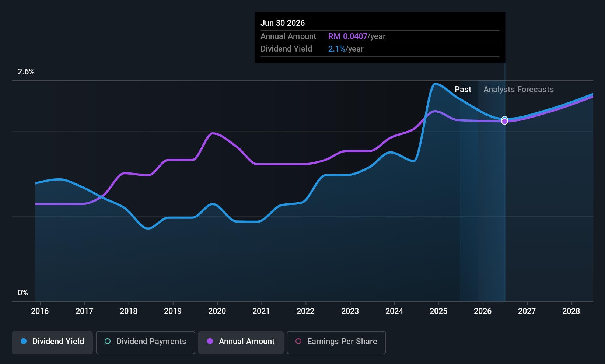Viewport: 605px width, 364px height.
Task: Select the 2020 tick label on the x-axis
Action: click(x=217, y=311)
